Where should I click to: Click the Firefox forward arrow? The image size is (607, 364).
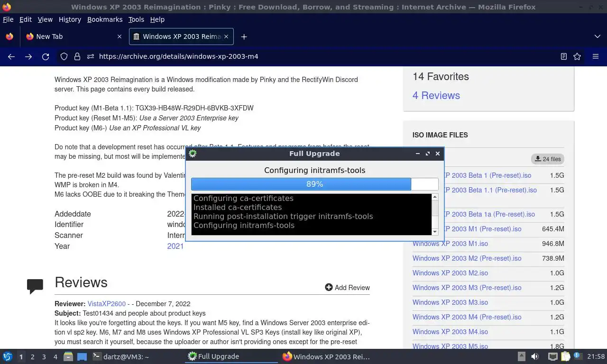click(x=28, y=56)
